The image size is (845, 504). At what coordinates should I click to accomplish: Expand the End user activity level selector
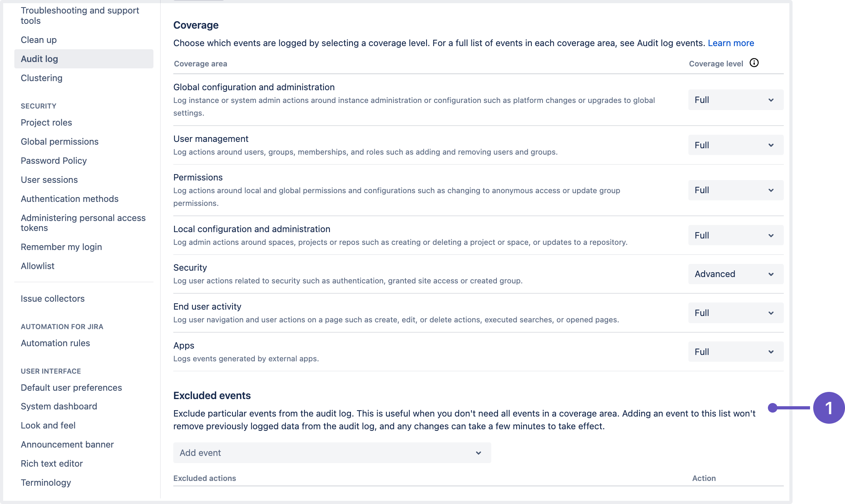tap(735, 312)
